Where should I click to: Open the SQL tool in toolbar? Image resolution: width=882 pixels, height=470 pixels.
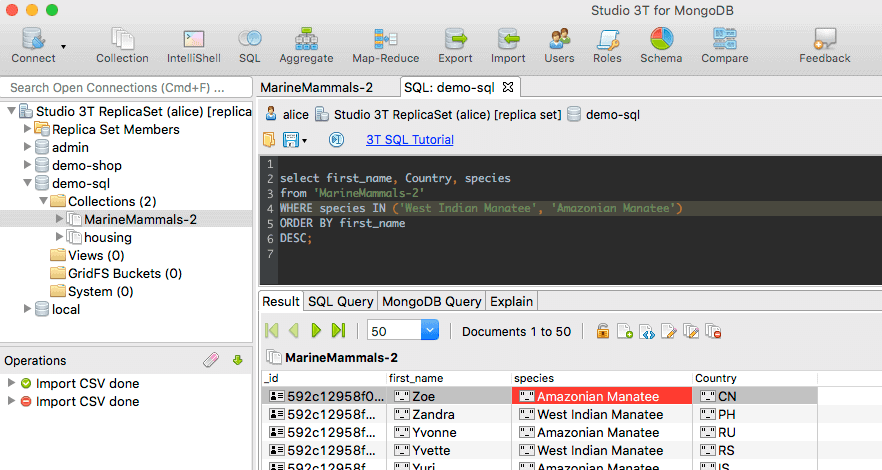[x=250, y=46]
